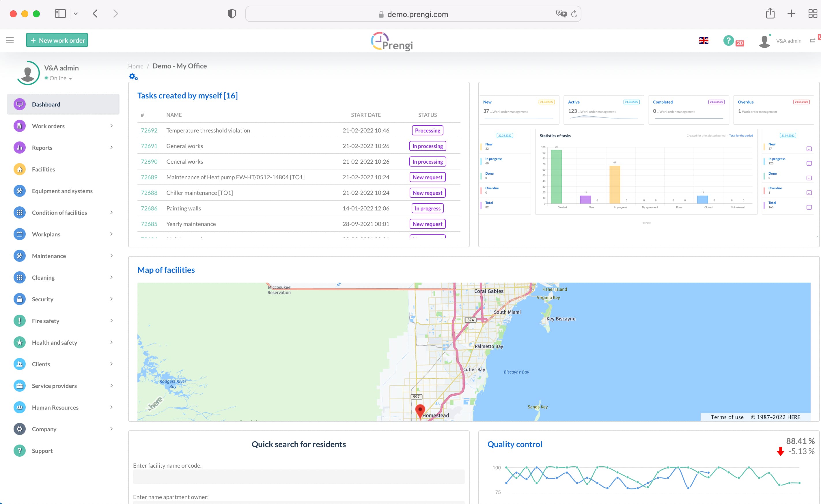Image resolution: width=821 pixels, height=504 pixels.
Task: Click the Security lock icon
Action: pyautogui.click(x=20, y=299)
